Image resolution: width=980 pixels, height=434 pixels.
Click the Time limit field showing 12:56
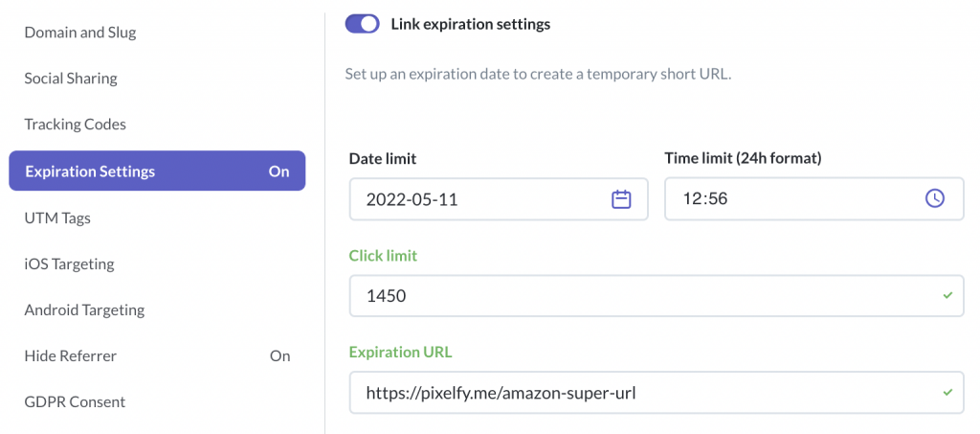813,199
